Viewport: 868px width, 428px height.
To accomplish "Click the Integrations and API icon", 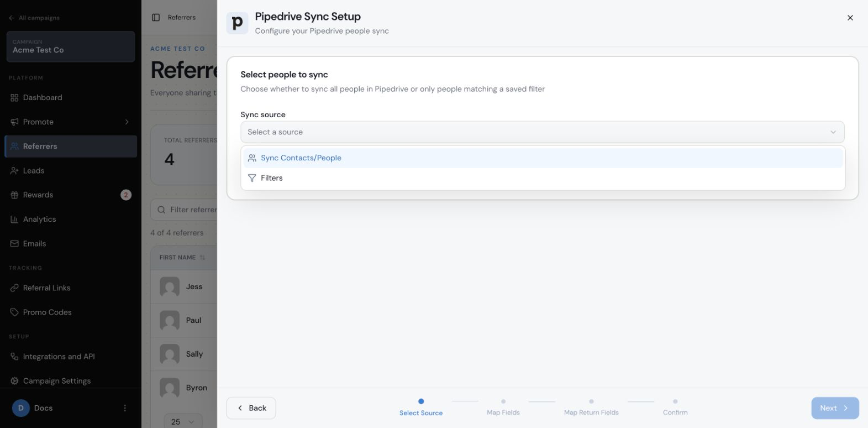I will [14, 357].
